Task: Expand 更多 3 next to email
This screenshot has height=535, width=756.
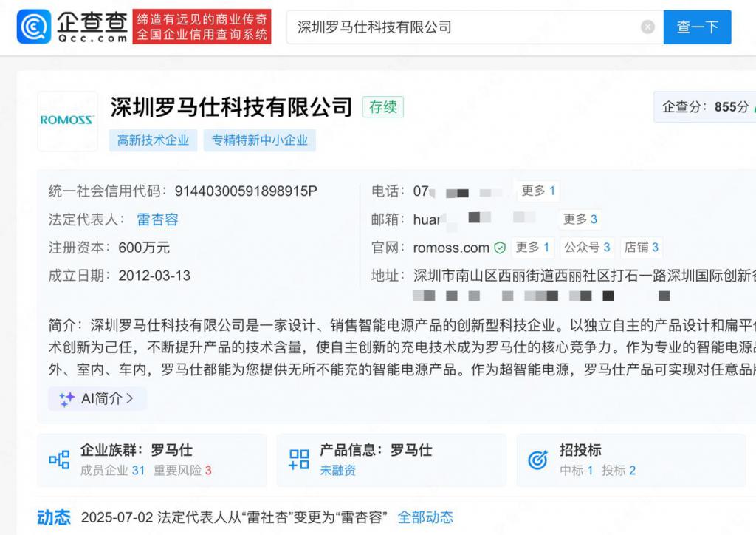Action: tap(580, 219)
